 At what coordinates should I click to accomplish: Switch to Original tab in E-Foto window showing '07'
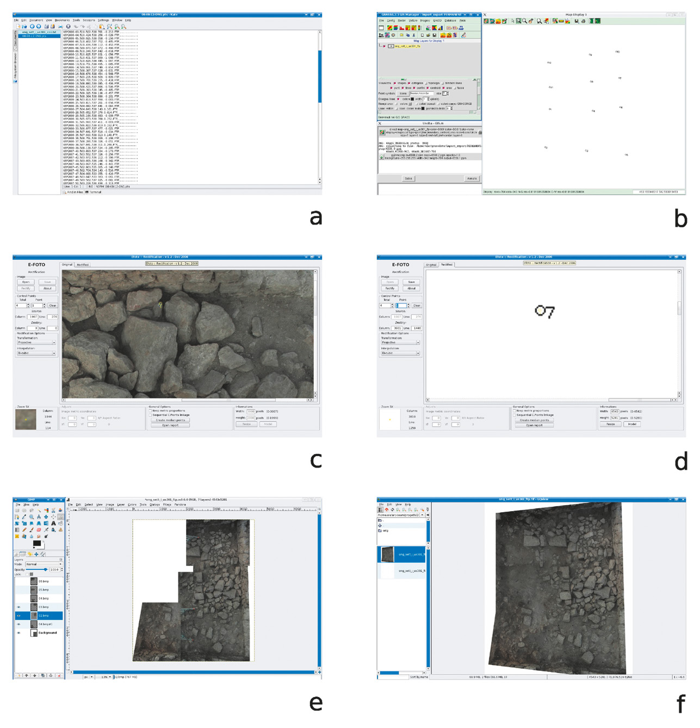pos(431,265)
